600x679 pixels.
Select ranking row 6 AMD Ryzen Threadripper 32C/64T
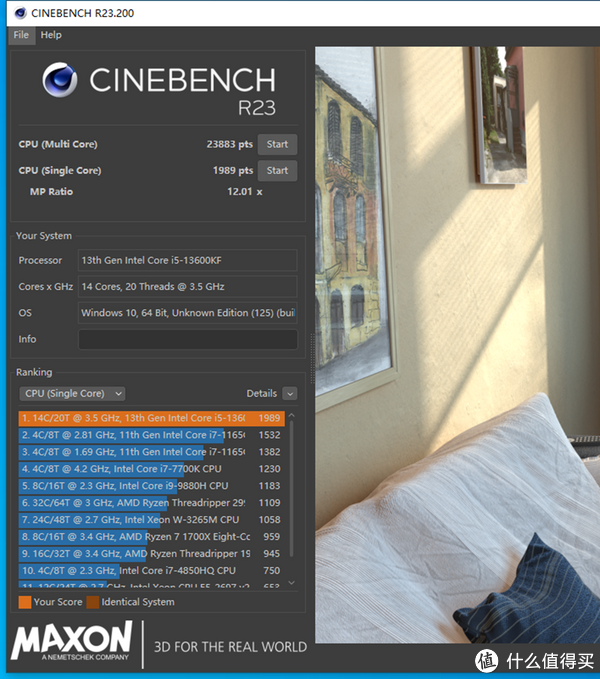point(152,502)
